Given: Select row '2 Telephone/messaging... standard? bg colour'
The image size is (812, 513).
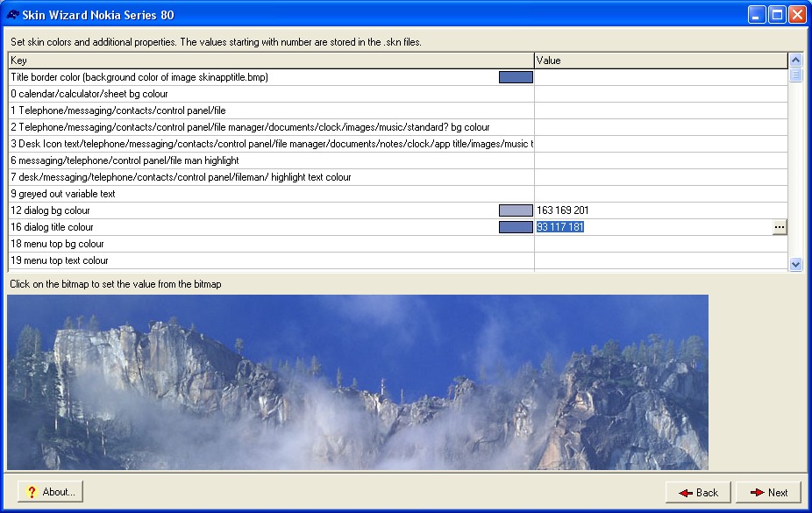Looking at the screenshot, I should (x=271, y=127).
